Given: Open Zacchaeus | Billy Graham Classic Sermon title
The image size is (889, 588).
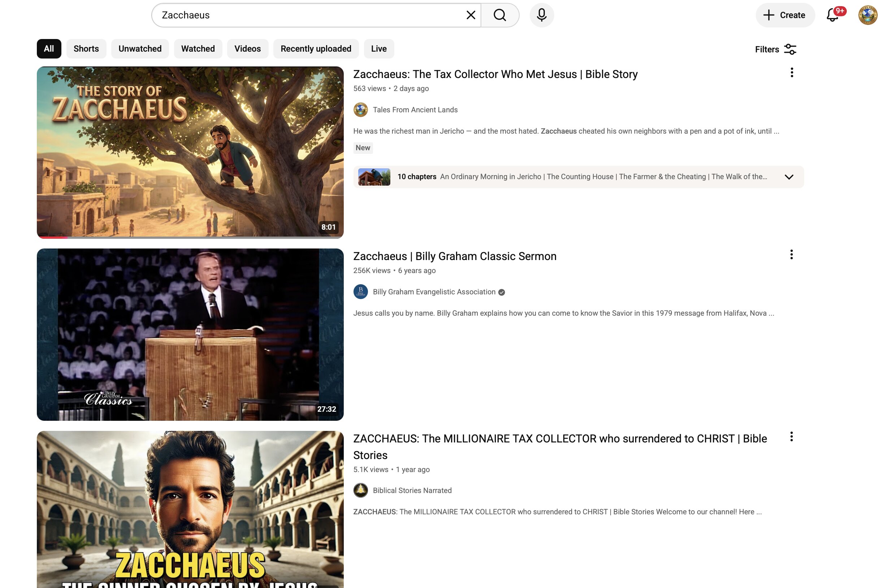Looking at the screenshot, I should (x=455, y=256).
